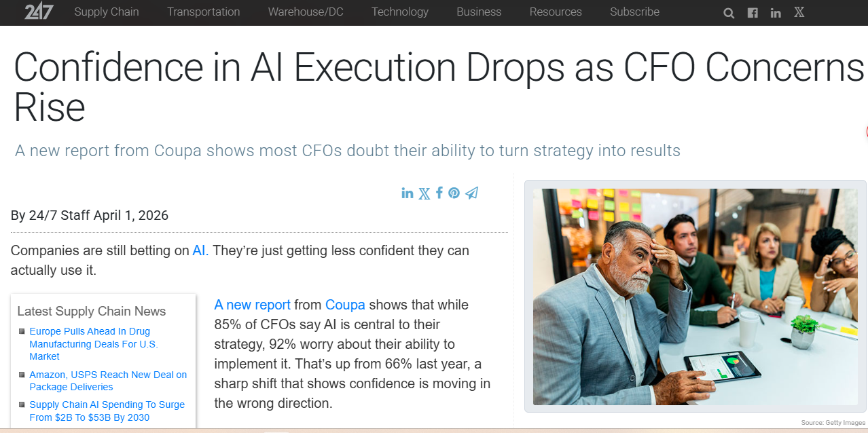Open the Coupa link in article
This screenshot has width=868, height=433.
click(x=345, y=305)
